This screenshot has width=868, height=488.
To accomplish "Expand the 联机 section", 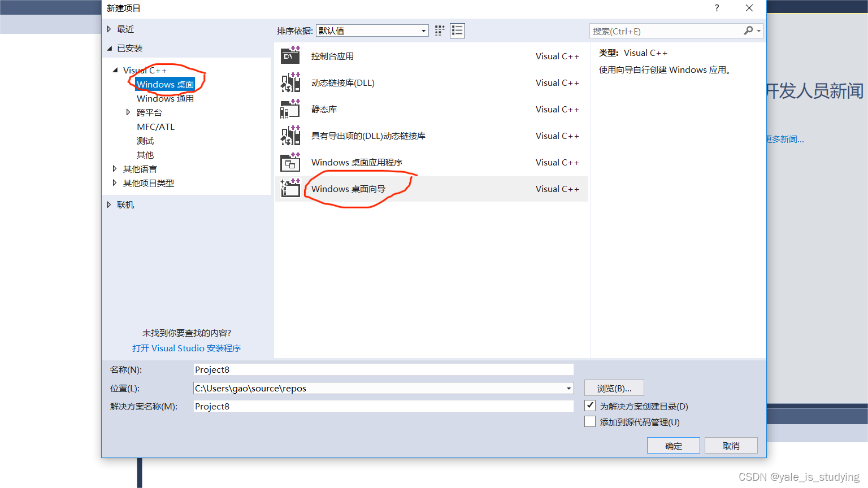I will click(109, 204).
